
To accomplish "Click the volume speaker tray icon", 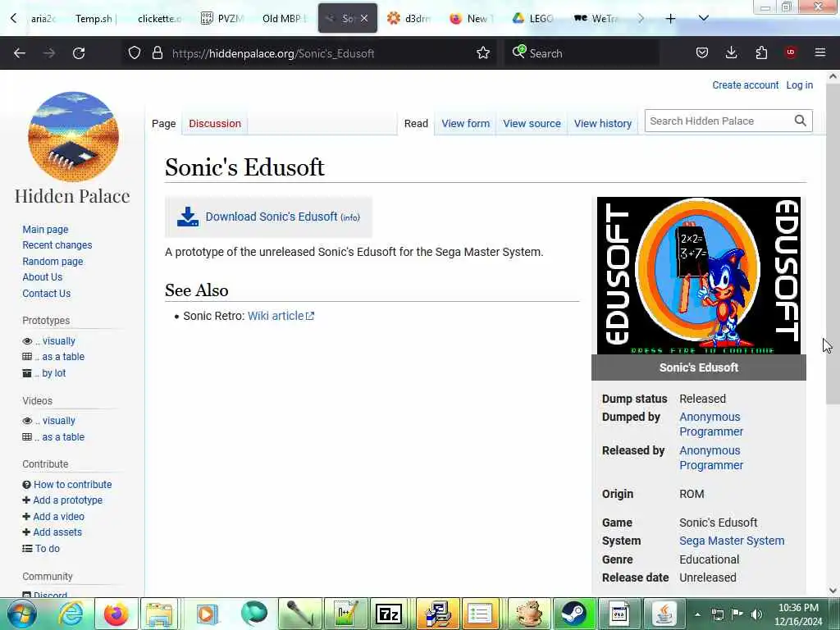I will (756, 614).
